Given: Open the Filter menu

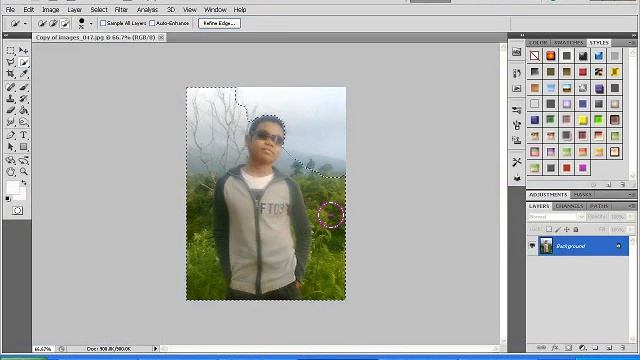Looking at the screenshot, I should (121, 9).
